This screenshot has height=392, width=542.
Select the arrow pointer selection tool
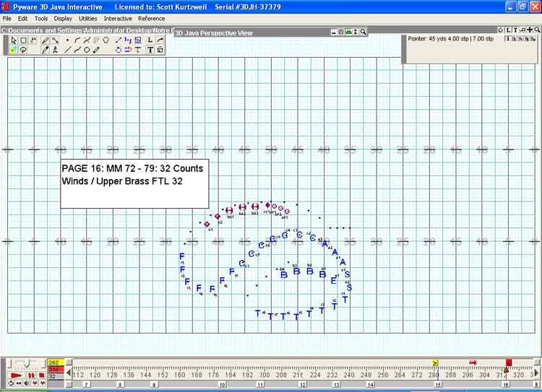14,40
